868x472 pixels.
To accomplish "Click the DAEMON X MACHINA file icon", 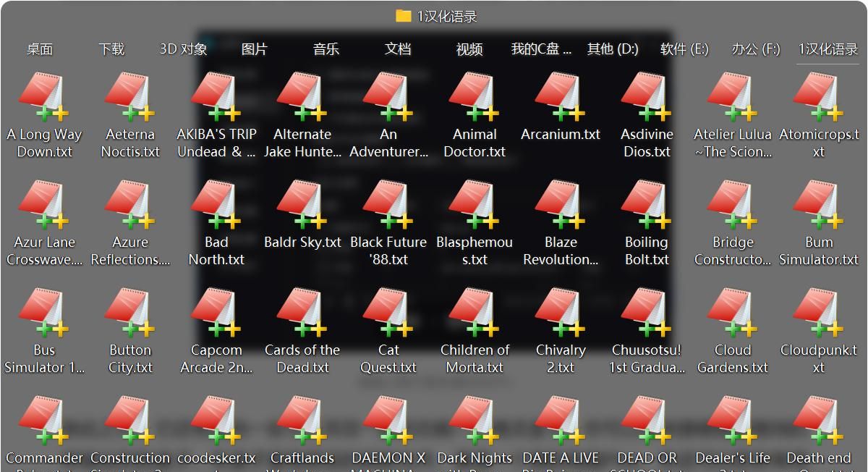I will click(388, 420).
